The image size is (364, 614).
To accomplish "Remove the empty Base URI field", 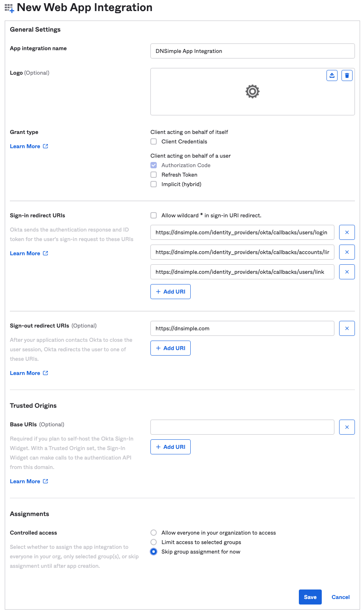I will click(x=347, y=427).
